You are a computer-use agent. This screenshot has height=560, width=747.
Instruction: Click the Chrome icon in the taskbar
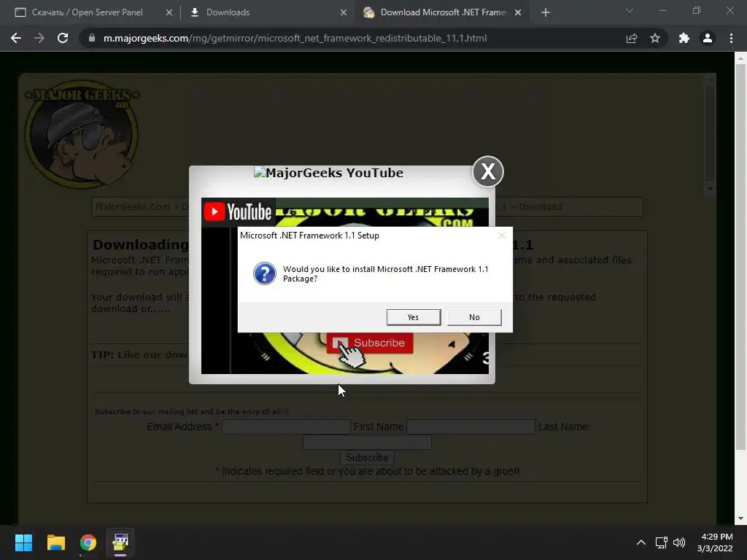88,542
